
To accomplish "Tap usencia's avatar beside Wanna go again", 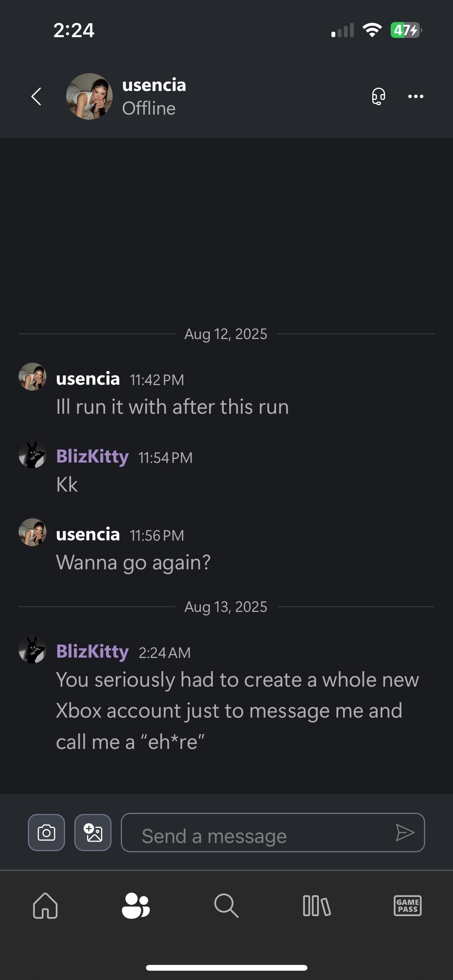I will (33, 532).
